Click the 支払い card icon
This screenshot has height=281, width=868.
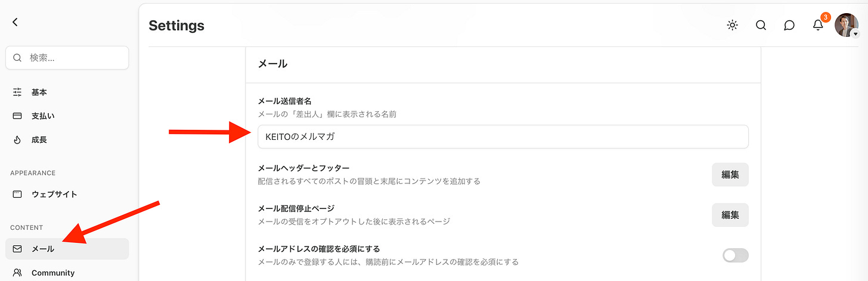point(17,116)
